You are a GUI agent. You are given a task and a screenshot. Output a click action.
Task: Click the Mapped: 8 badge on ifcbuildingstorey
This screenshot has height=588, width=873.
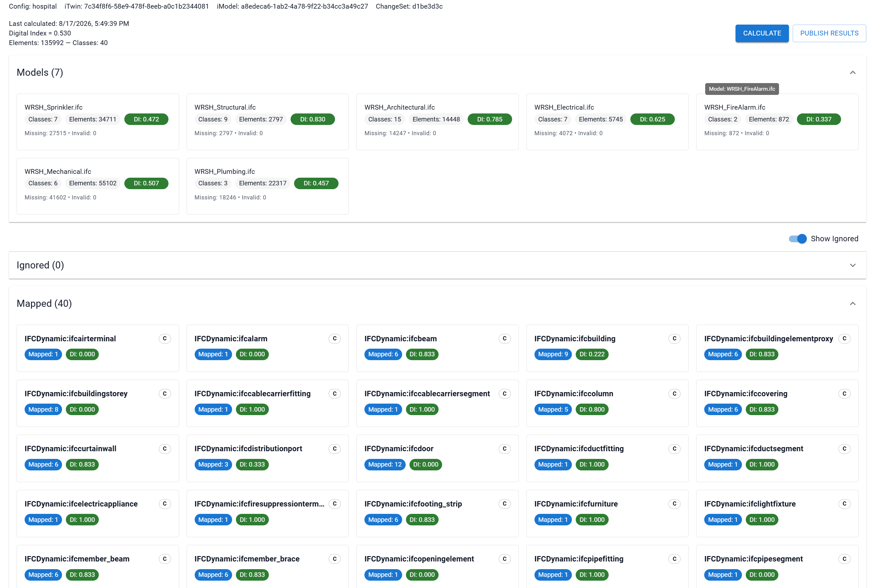pyautogui.click(x=43, y=409)
